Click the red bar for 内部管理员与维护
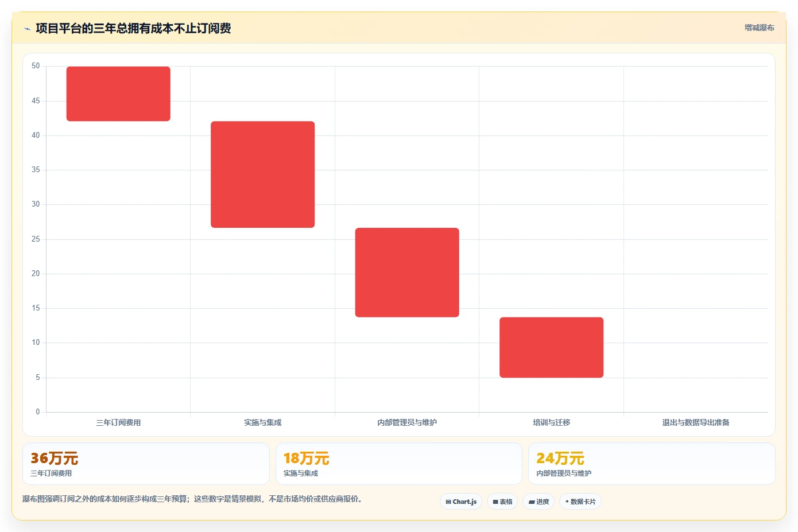This screenshot has width=798, height=532. 407,273
